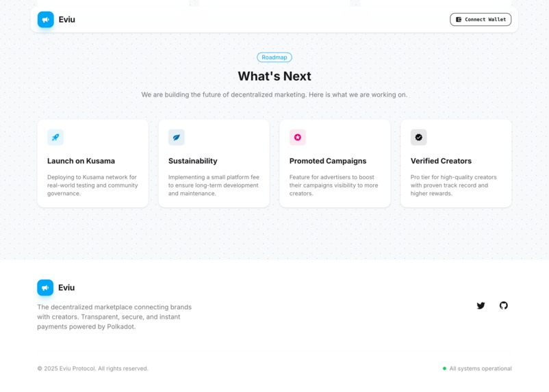Click the Eviu brand name in footer

pyautogui.click(x=66, y=288)
